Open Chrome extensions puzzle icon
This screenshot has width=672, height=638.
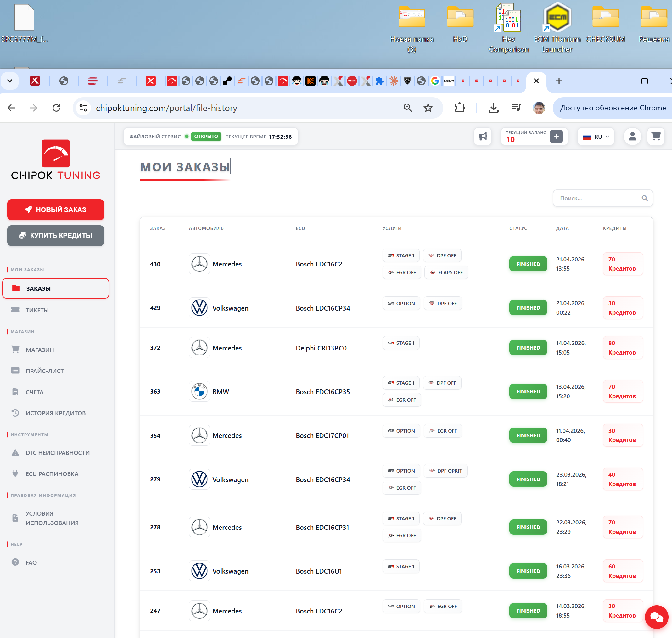460,108
